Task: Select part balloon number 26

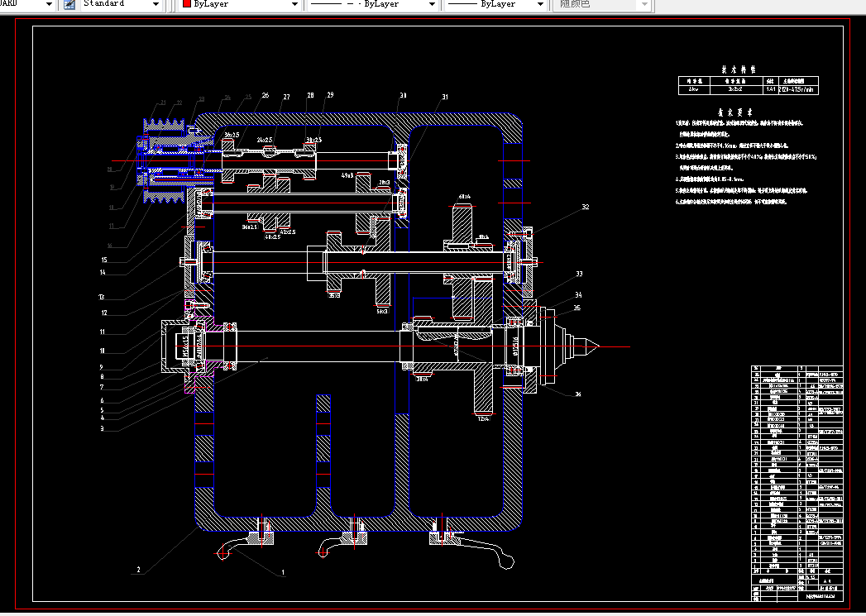Action: click(x=266, y=95)
